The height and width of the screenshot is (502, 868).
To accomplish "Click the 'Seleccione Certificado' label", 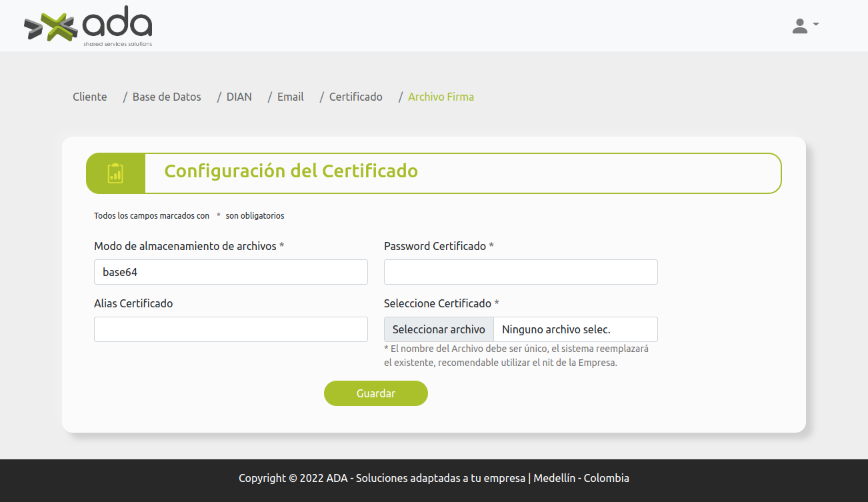I will tap(437, 303).
